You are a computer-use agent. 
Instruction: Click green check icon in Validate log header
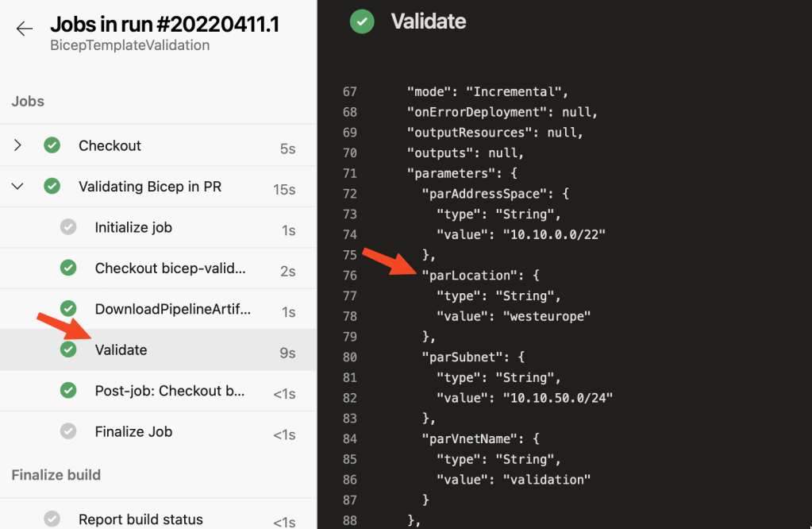click(362, 21)
